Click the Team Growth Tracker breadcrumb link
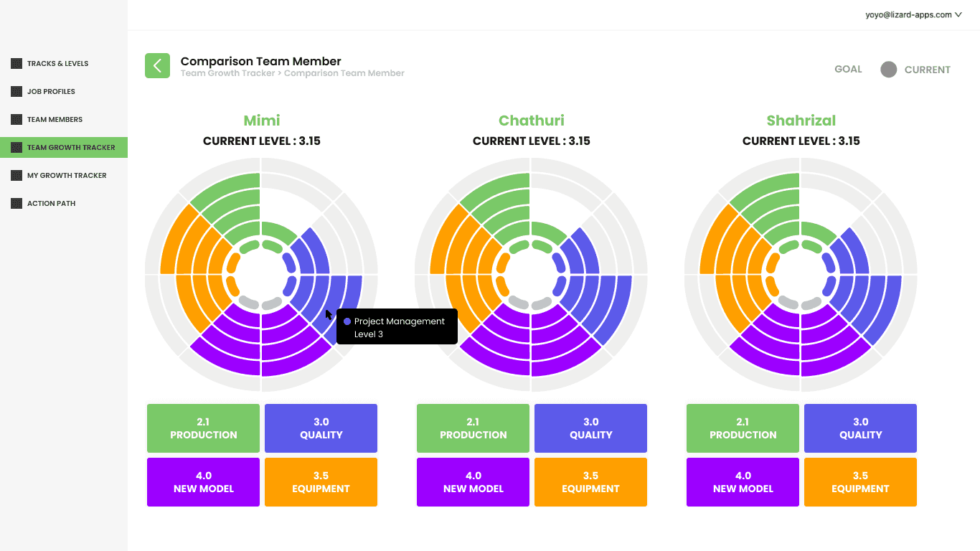The height and width of the screenshot is (551, 980). [227, 73]
